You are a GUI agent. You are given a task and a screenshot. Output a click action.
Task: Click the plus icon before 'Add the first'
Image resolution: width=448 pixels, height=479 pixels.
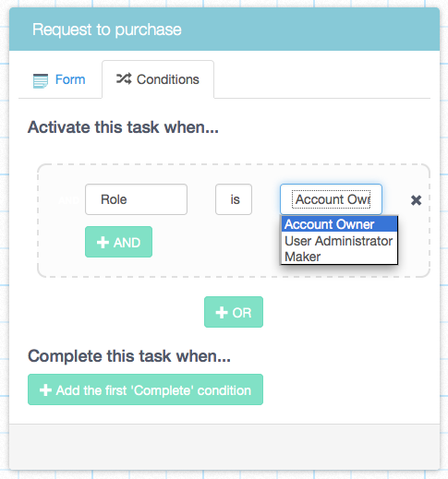[x=45, y=390]
